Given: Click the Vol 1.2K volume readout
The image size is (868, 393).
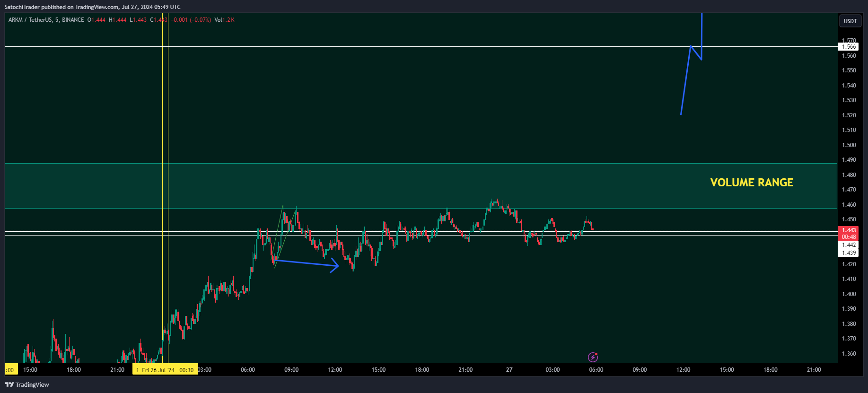Looking at the screenshot, I should [x=224, y=20].
